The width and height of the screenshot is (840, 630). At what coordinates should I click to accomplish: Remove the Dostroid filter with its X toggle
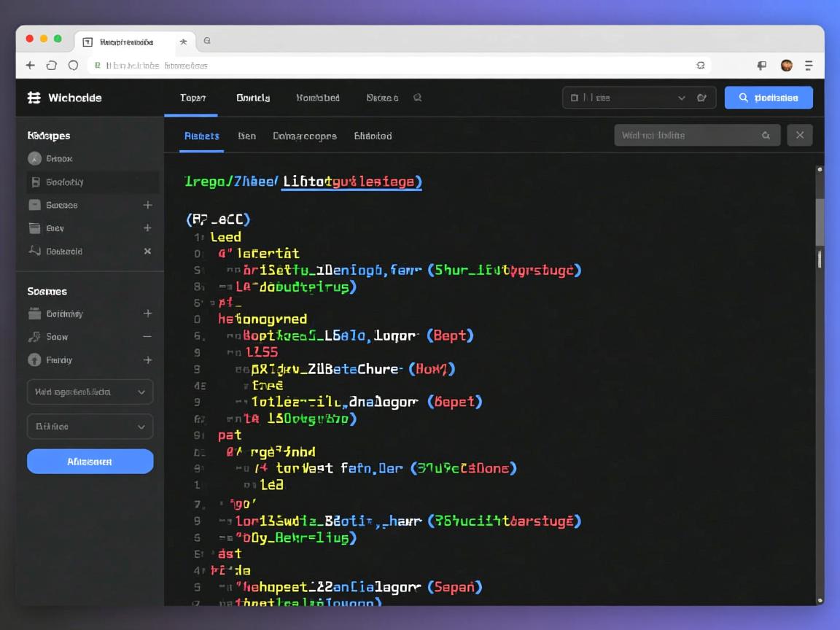[x=147, y=252]
